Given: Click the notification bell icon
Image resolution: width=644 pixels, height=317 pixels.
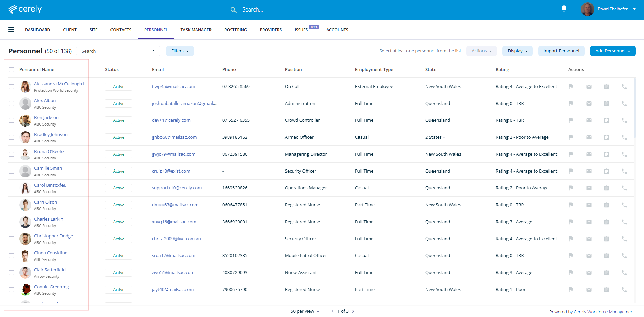Looking at the screenshot, I should tap(564, 9).
